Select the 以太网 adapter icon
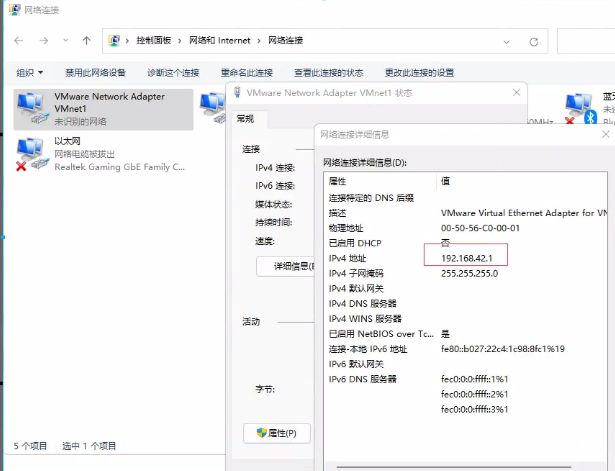615x471 pixels. (x=32, y=154)
